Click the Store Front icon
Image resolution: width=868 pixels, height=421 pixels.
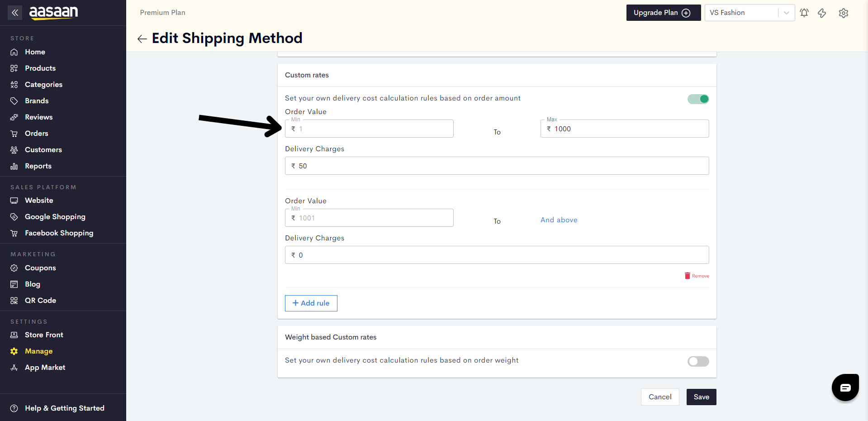(x=14, y=335)
